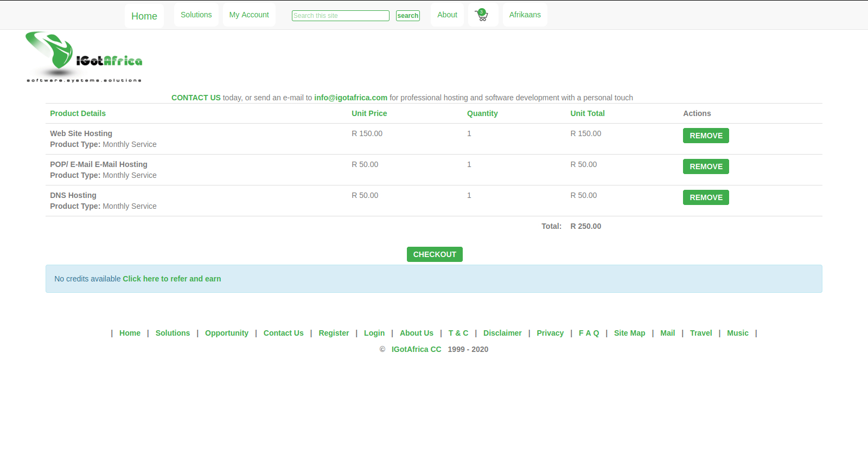The height and width of the screenshot is (468, 868).
Task: Open the shopping cart icon
Action: pyautogui.click(x=482, y=15)
